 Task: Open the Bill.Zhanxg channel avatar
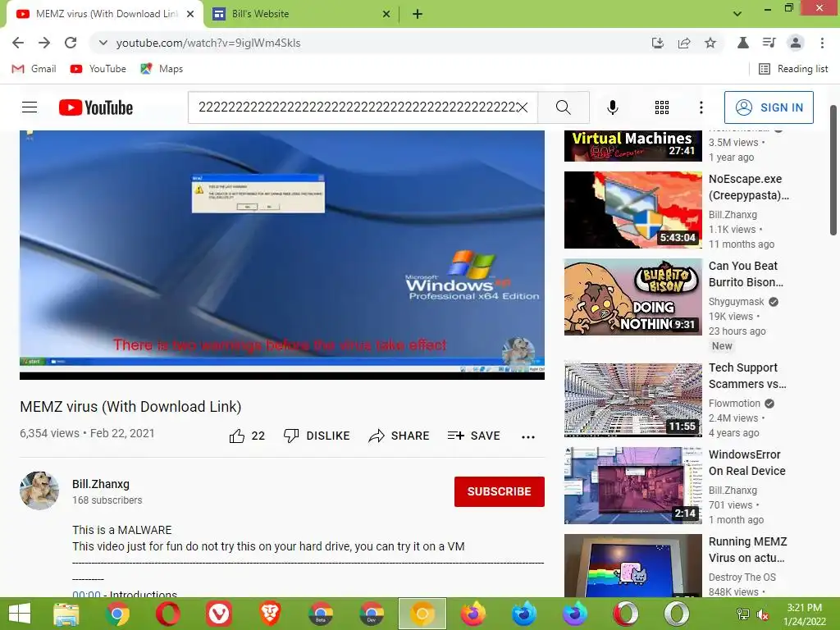pyautogui.click(x=39, y=491)
